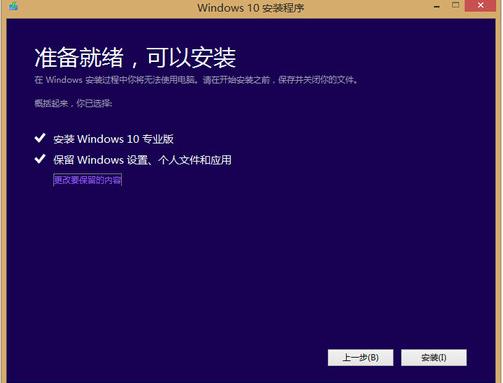
Task: Click the golden left window border
Action: pyautogui.click(x=3, y=200)
